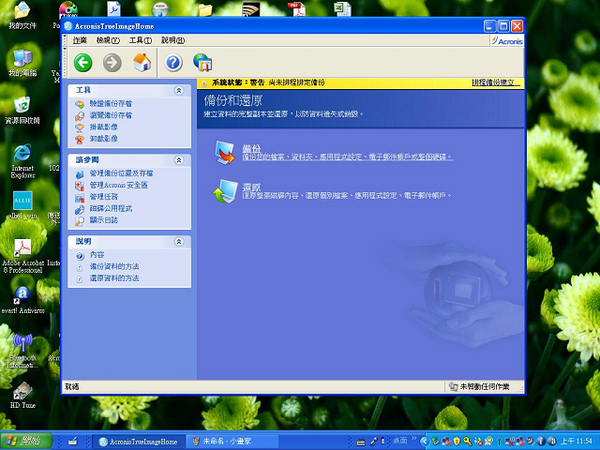Click the 備份和還原 page heading
Viewport: 600px width, 450px height.
tap(233, 101)
